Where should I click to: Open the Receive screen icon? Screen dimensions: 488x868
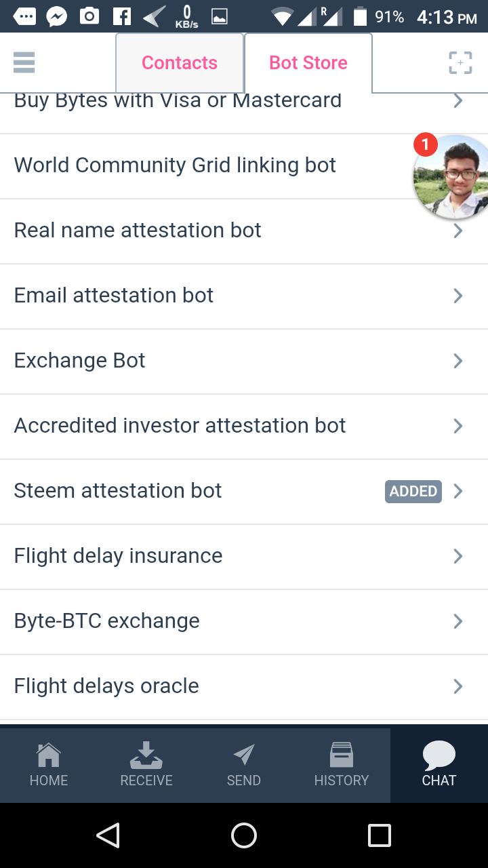146,755
